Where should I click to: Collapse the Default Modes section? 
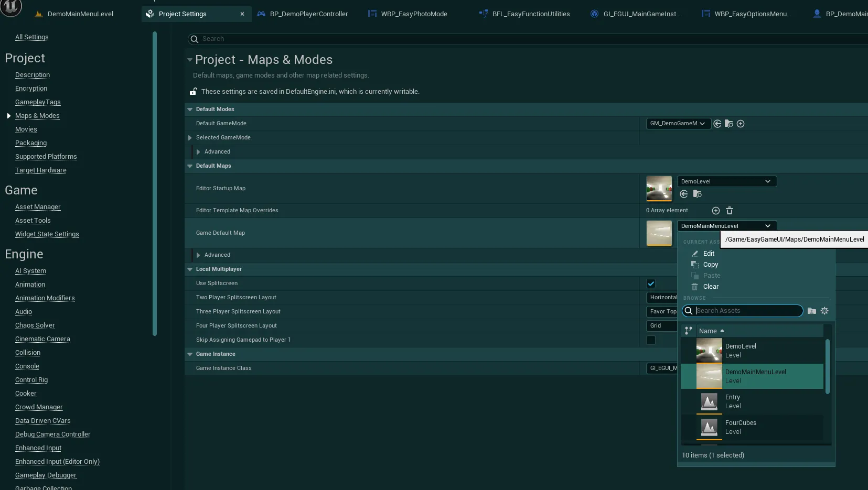tap(190, 110)
